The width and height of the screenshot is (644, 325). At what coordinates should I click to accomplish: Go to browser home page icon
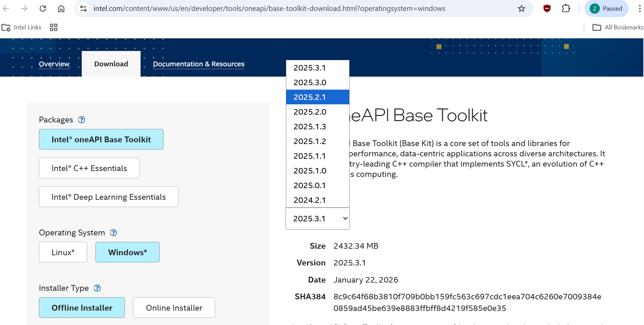[x=61, y=9]
